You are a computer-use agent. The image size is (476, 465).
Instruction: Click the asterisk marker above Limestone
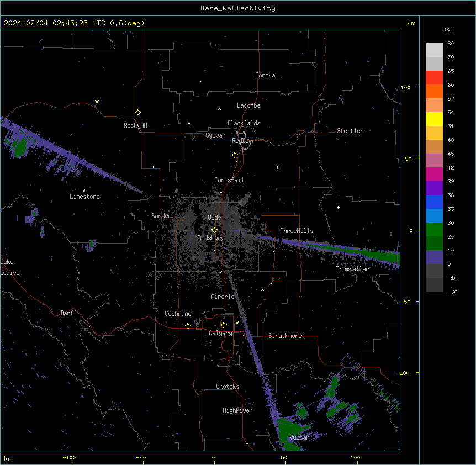[84, 191]
